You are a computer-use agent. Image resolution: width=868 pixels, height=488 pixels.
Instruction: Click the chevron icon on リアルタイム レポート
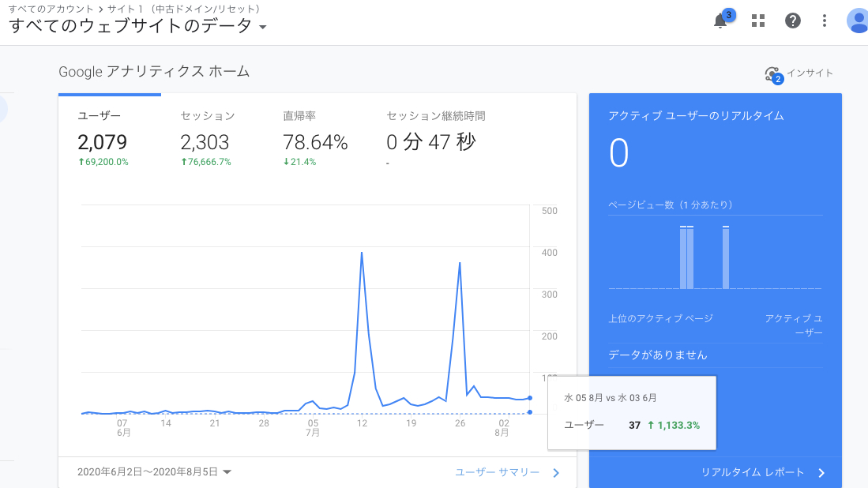[x=821, y=472]
